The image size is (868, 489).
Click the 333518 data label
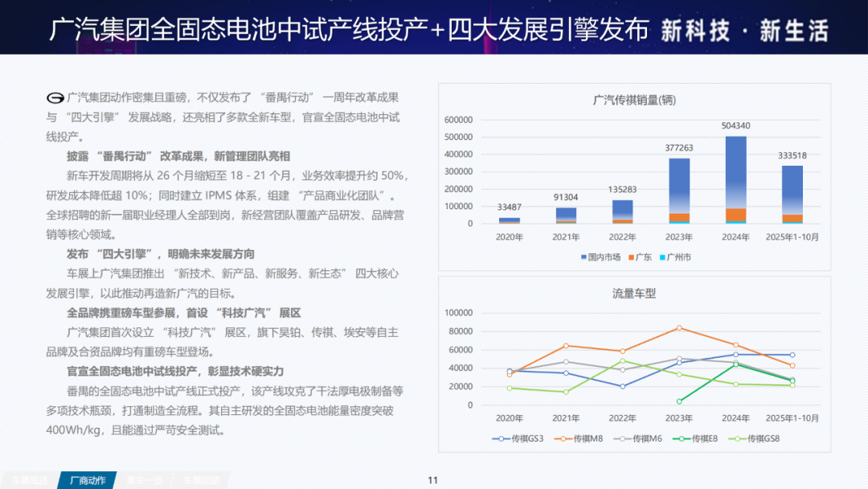coord(792,155)
